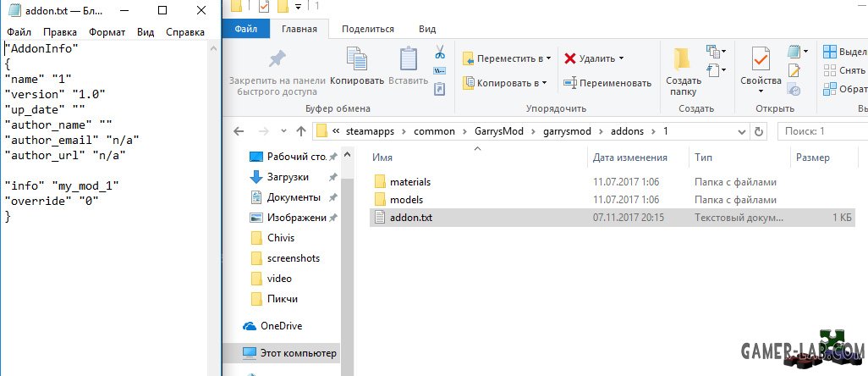Image resolution: width=868 pixels, height=376 pixels.
Task: Click the Pin to Quick Access ribbon icon
Action: point(277,58)
